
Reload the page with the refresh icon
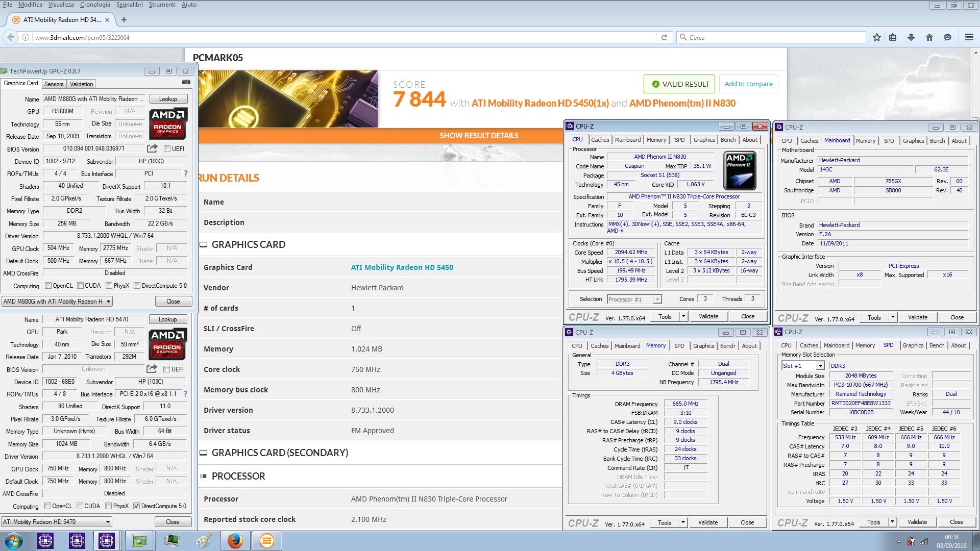664,37
